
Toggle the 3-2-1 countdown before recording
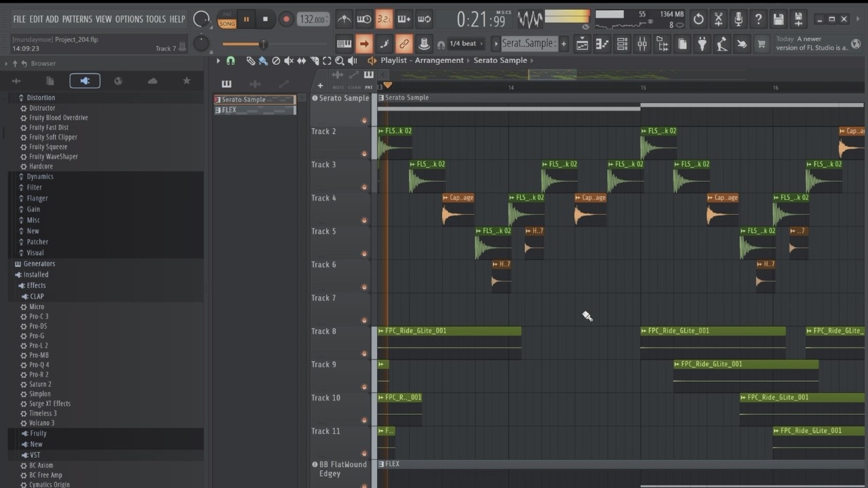pyautogui.click(x=384, y=19)
